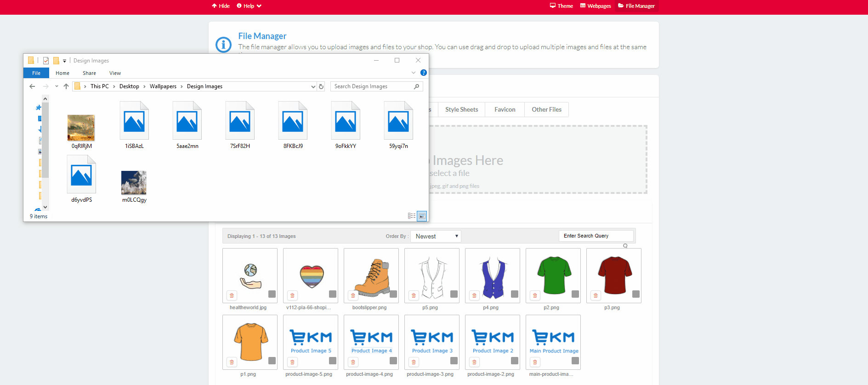The width and height of the screenshot is (868, 385).
Task: Click New Folder icon in Explorer quick access toolbar
Action: click(x=56, y=61)
